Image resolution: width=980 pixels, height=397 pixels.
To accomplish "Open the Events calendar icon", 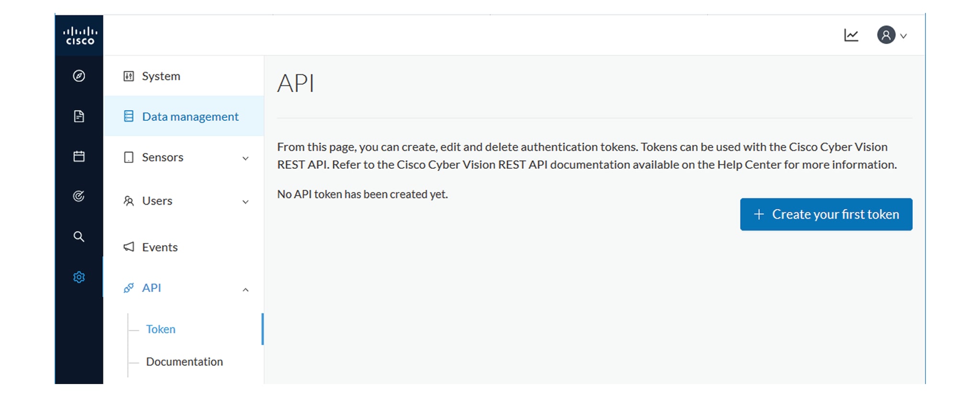I will click(79, 156).
